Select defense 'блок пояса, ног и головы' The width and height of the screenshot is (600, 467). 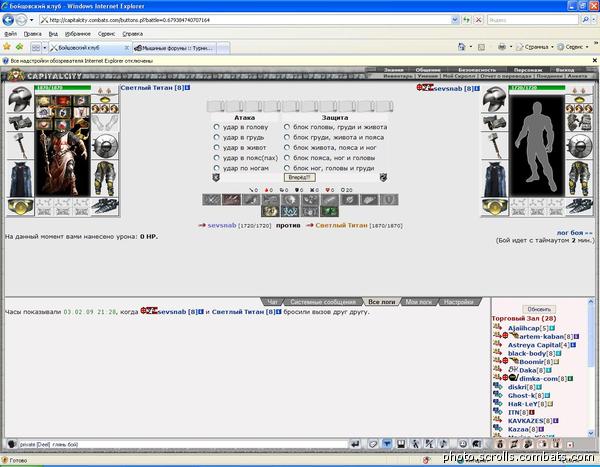(287, 158)
